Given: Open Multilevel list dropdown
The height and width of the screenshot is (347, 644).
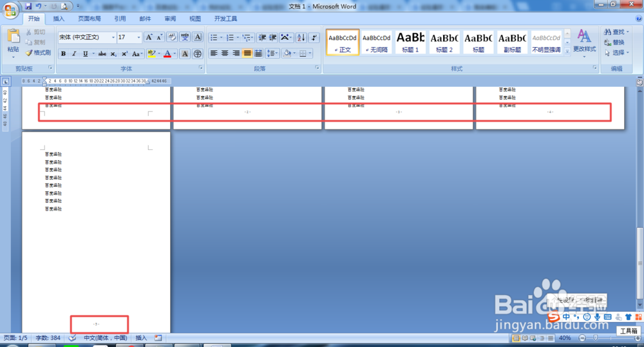Looking at the screenshot, I should [248, 38].
